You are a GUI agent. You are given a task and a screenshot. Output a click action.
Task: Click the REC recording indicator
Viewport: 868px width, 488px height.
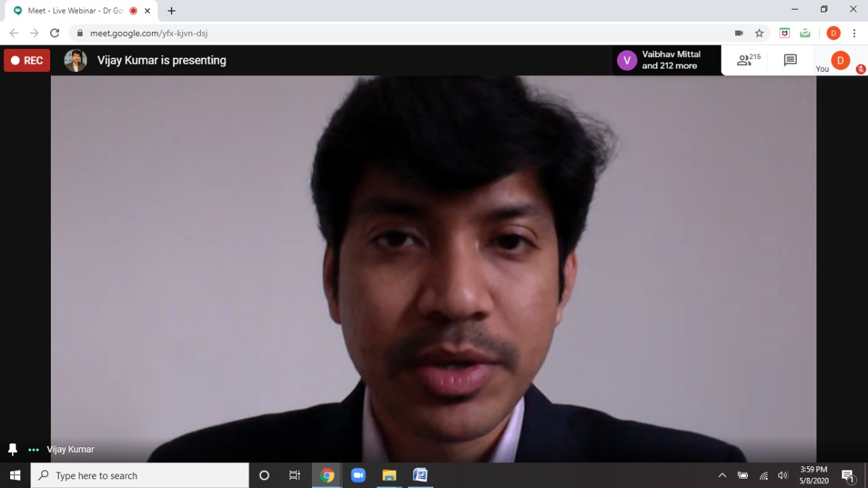(x=27, y=60)
